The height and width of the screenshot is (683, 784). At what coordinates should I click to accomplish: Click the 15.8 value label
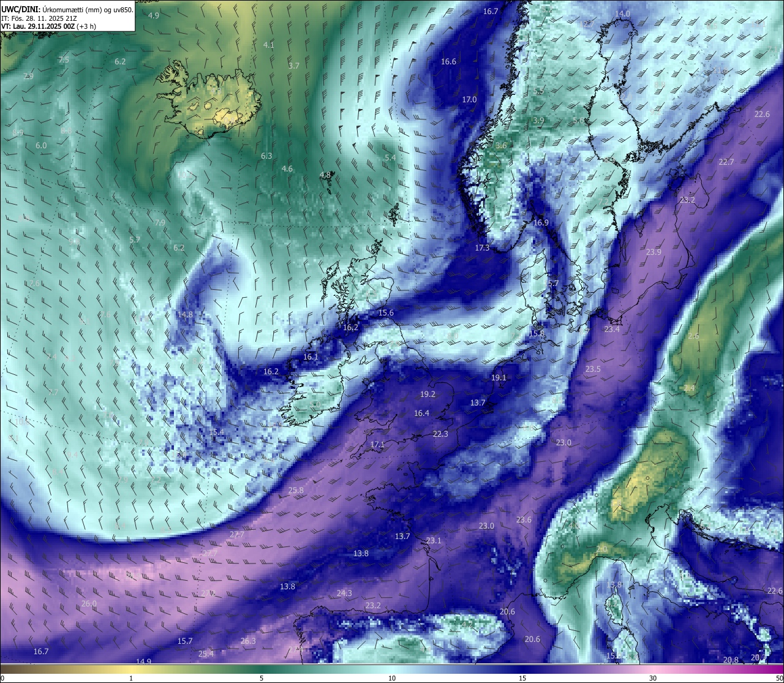537,333
